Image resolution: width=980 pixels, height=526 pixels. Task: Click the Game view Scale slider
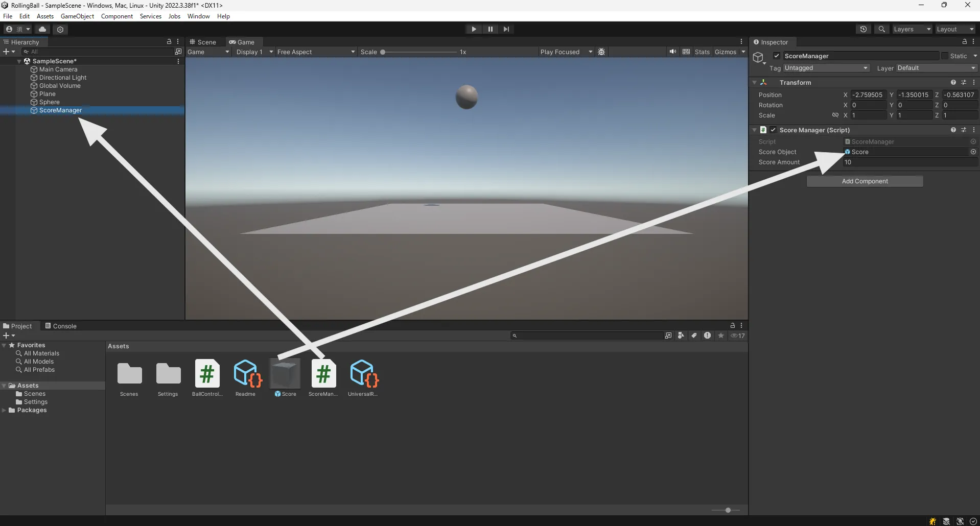tap(419, 52)
